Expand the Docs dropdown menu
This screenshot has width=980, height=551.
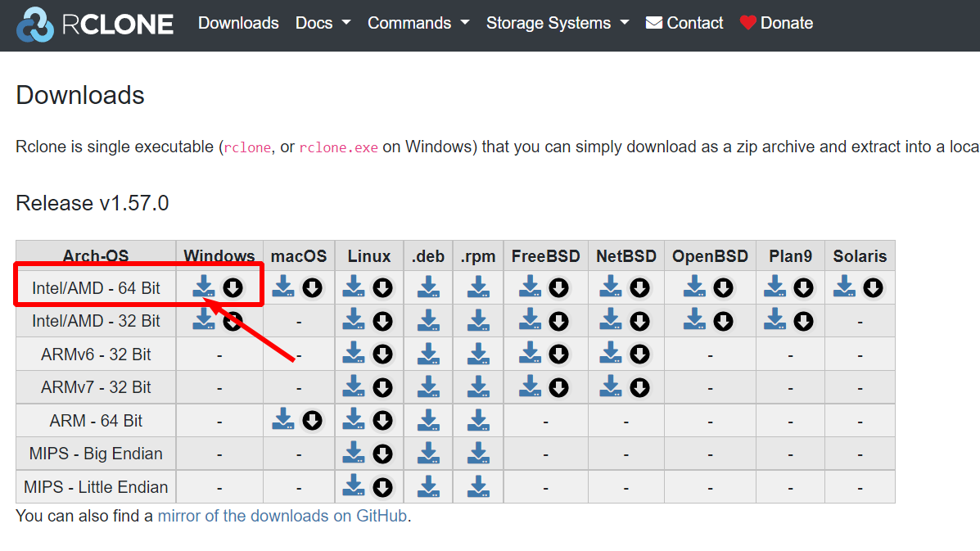click(x=323, y=23)
